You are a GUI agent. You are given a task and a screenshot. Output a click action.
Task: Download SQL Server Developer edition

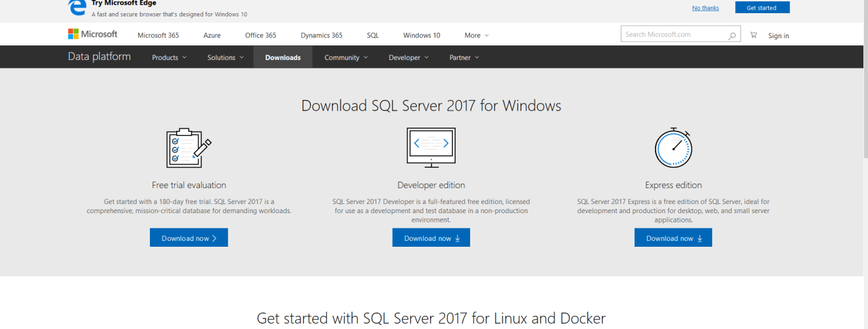click(x=431, y=238)
